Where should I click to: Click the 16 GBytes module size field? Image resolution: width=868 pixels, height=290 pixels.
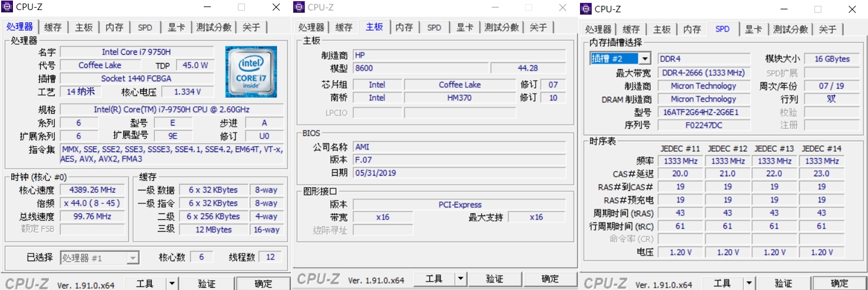(831, 59)
